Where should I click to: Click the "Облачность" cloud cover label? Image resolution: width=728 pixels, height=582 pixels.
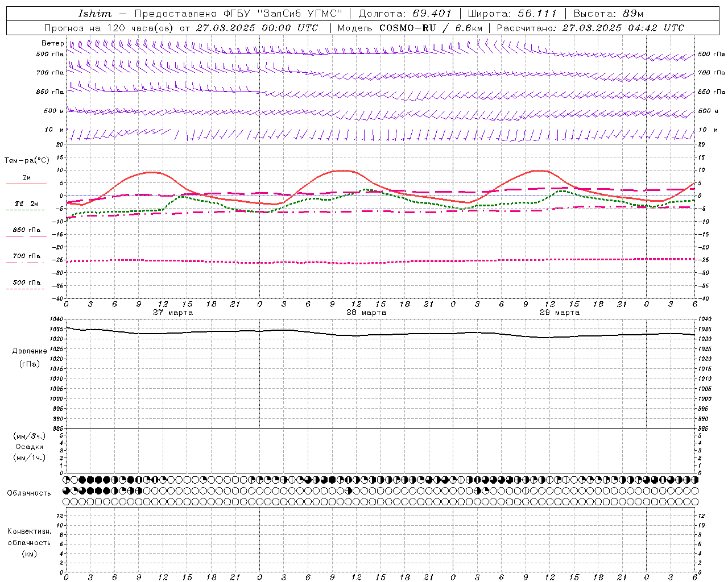pos(29,493)
